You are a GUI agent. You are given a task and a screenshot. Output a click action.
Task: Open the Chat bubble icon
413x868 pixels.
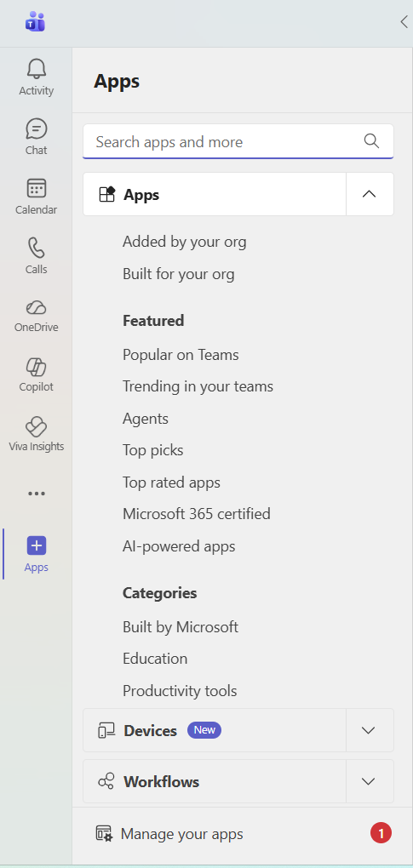coord(37,129)
